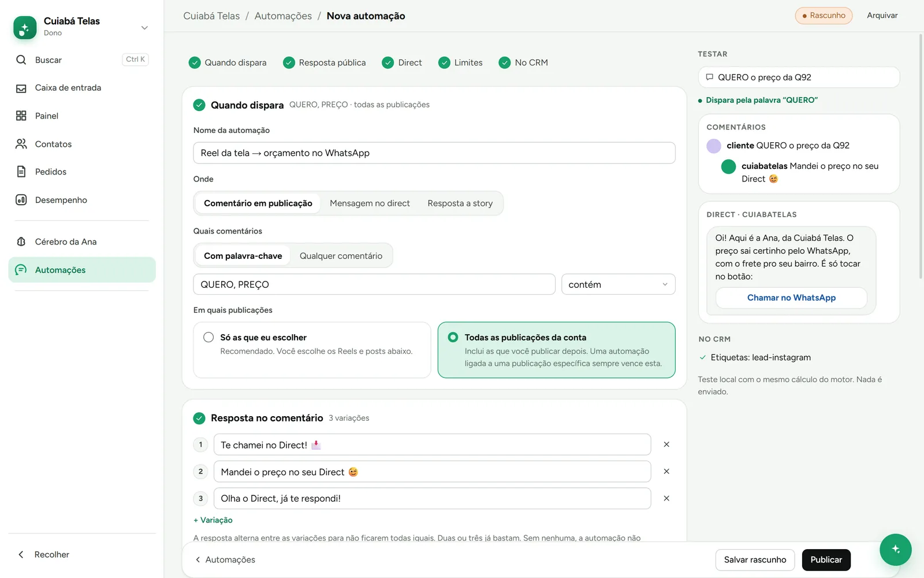The width and height of the screenshot is (924, 578).
Task: Jump to the Resposta pública step
Action: (x=324, y=62)
